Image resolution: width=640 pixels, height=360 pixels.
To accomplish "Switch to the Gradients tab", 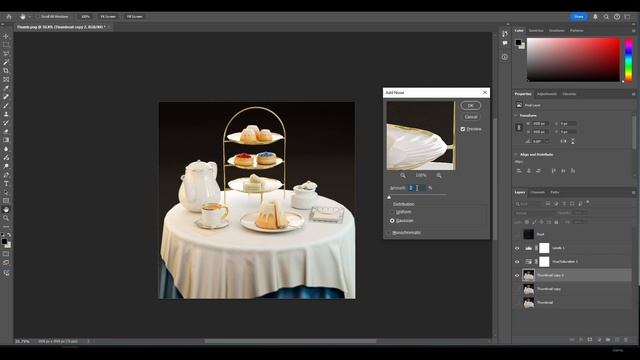I will click(556, 31).
